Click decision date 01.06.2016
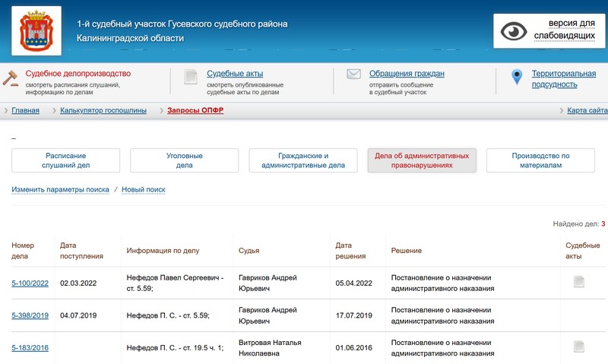 pos(353,348)
